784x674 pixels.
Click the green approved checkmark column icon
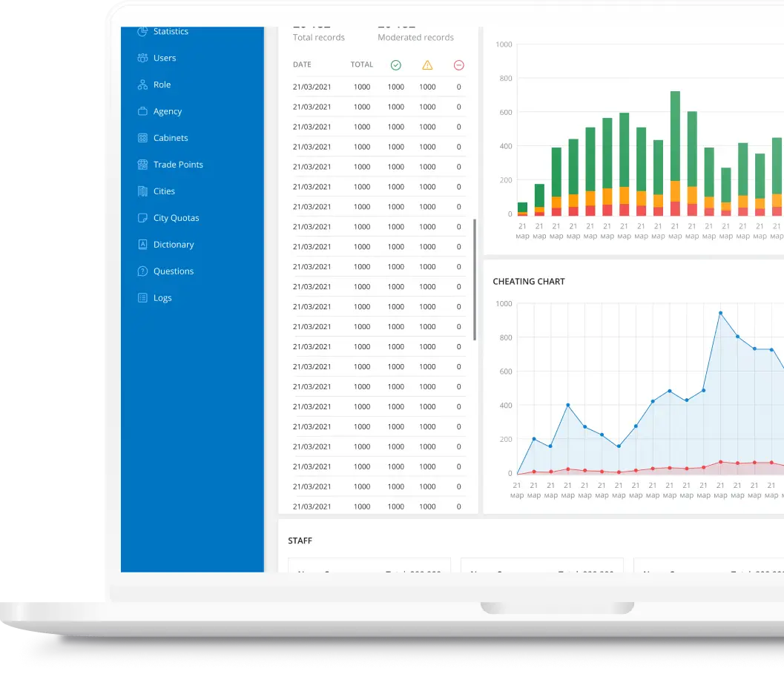click(x=396, y=65)
